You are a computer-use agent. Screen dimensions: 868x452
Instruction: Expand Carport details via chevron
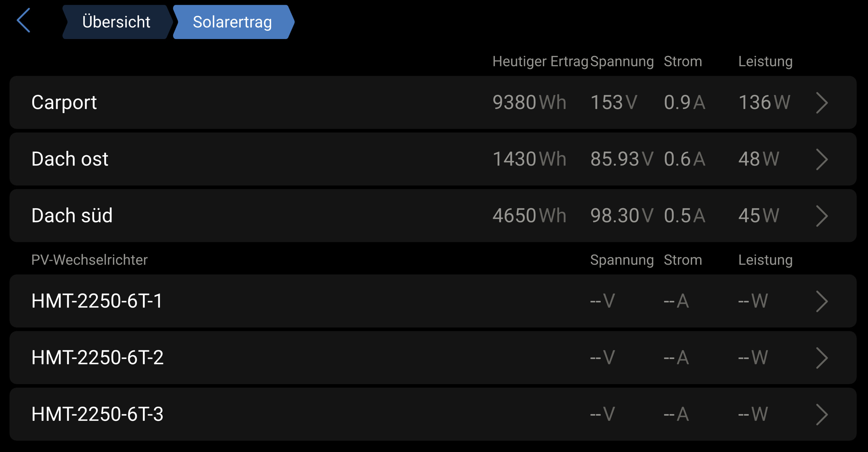point(822,103)
